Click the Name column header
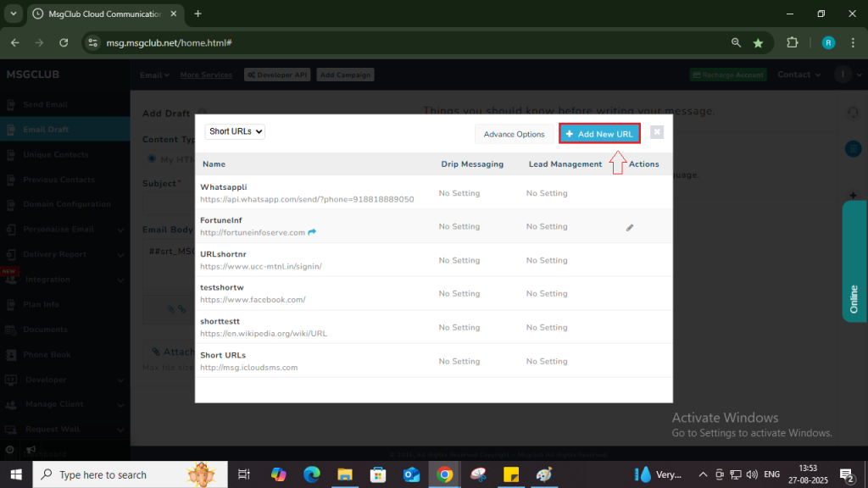 pos(214,164)
